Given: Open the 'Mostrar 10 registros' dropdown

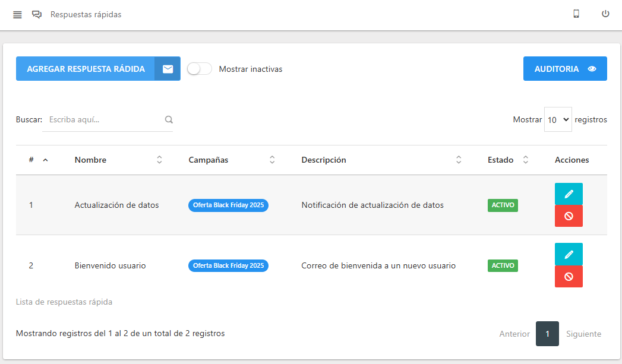Looking at the screenshot, I should [x=558, y=119].
